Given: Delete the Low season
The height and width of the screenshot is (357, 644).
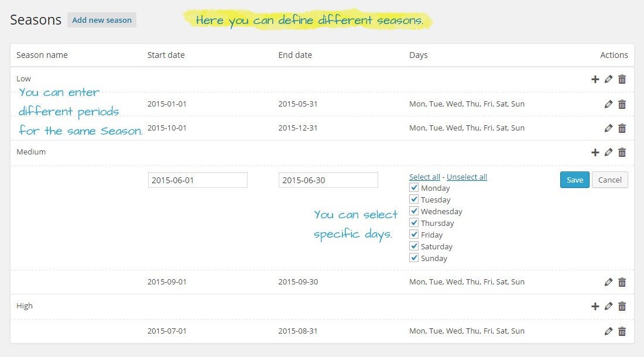Looking at the screenshot, I should [x=622, y=79].
